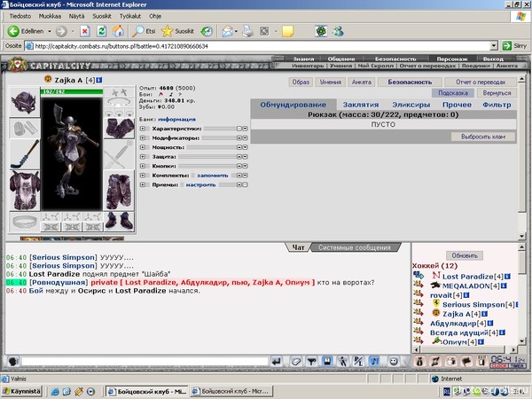This screenshot has width=532, height=399.
Task: Select the hockey stick weapon slot
Action: click(x=25, y=154)
